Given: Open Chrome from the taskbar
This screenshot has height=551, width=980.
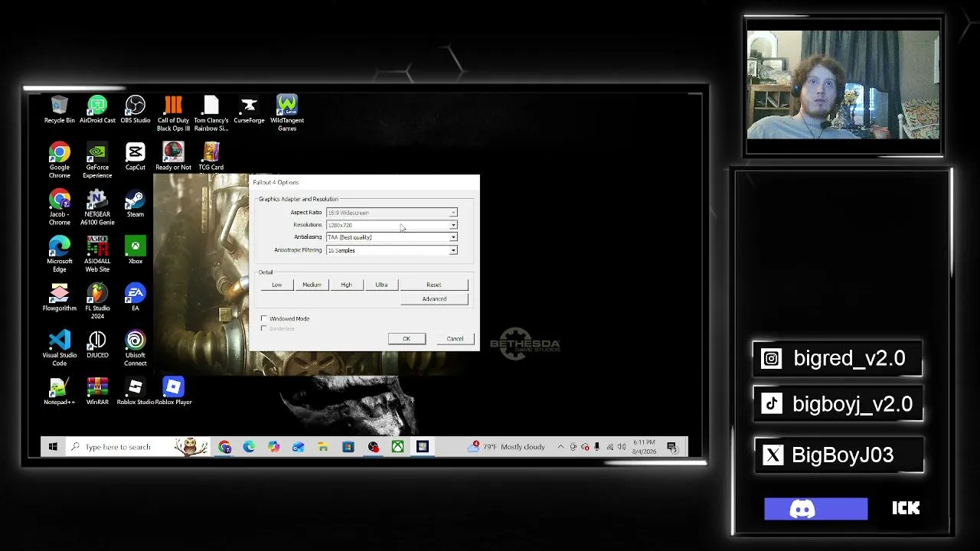Looking at the screenshot, I should (x=224, y=447).
